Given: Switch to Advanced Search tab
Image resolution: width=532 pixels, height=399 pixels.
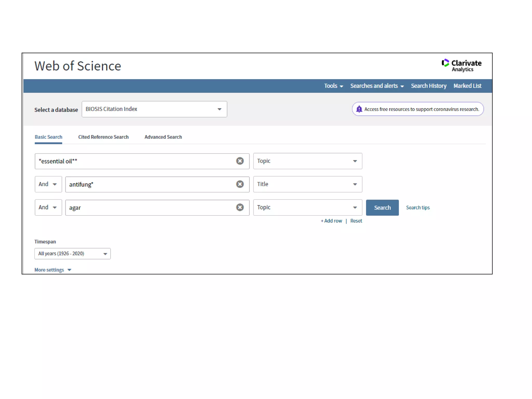Looking at the screenshot, I should coord(163,137).
